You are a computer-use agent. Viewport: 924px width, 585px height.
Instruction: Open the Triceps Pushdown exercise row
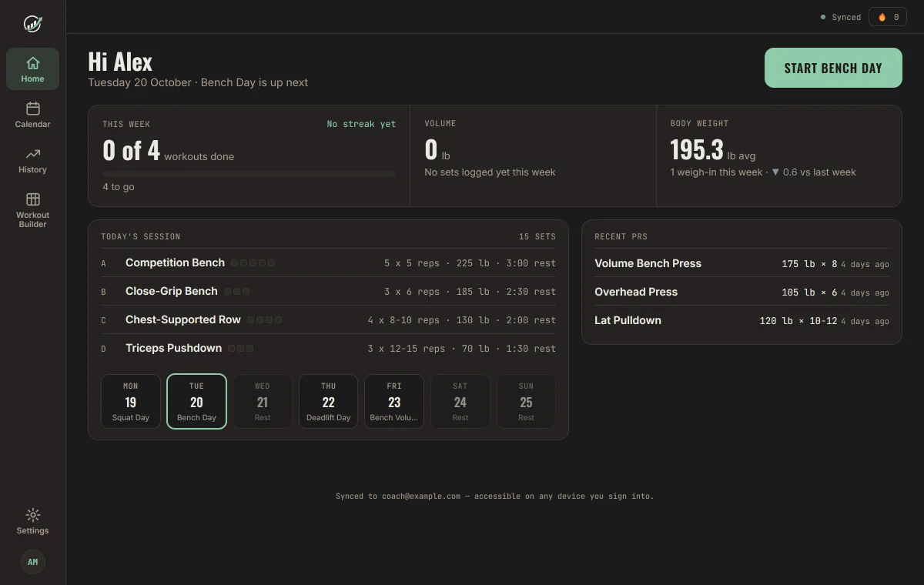(x=328, y=348)
